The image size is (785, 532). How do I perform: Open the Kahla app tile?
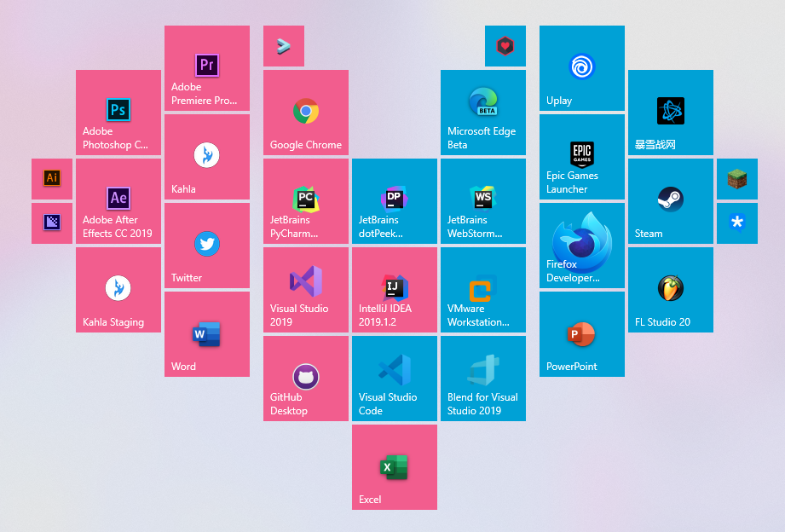click(207, 157)
